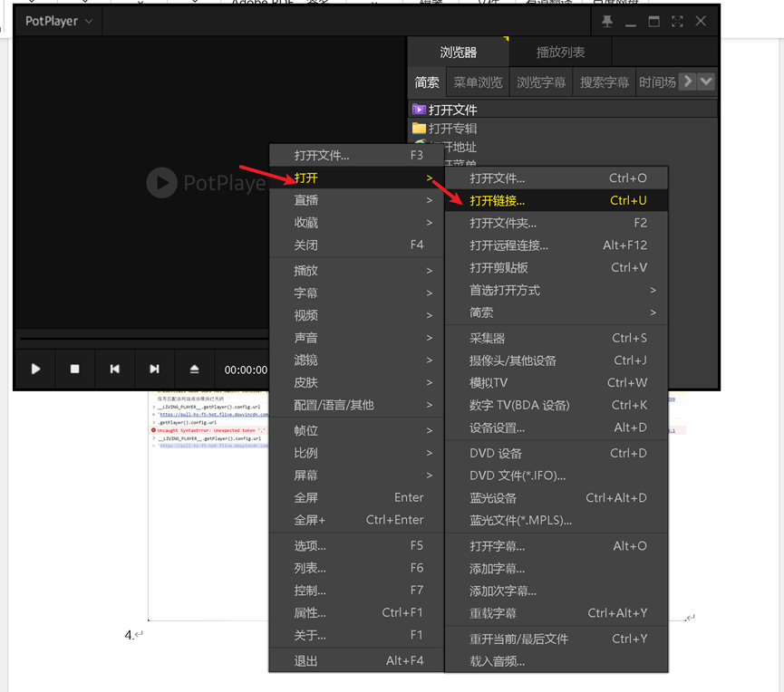Select 打开链接... from the submenu
This screenshot has height=692, width=784.
(497, 200)
